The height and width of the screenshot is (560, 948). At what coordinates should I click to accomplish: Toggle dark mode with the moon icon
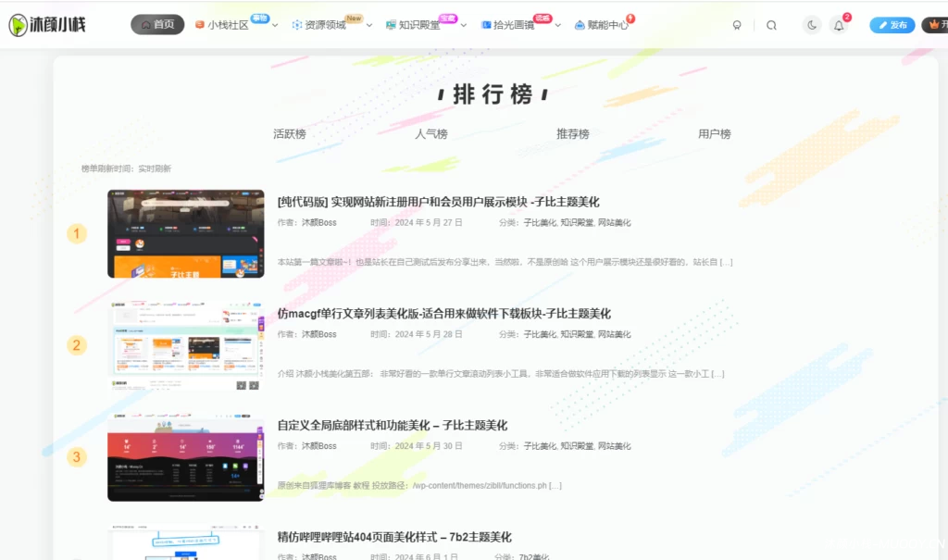(812, 25)
